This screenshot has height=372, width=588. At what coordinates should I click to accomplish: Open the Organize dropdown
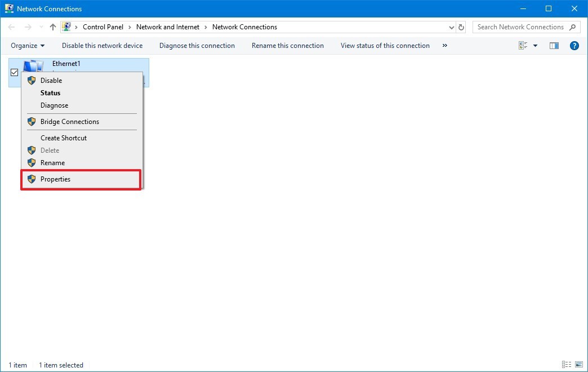click(x=27, y=46)
